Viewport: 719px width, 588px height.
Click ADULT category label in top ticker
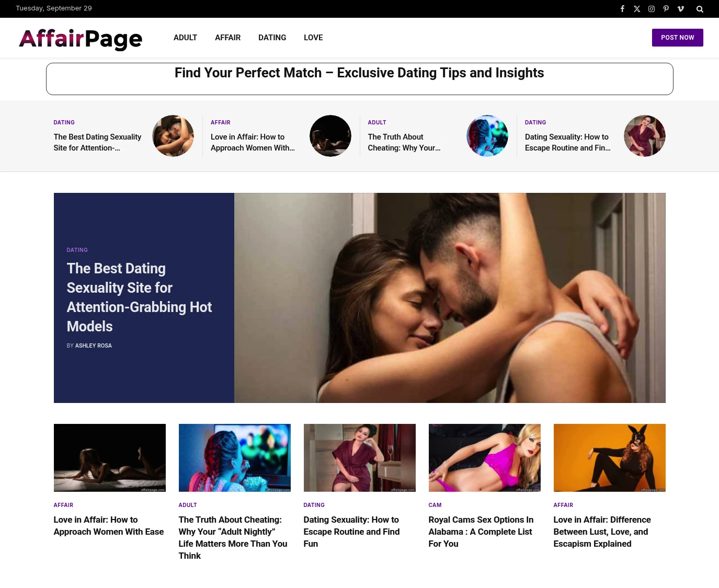click(377, 122)
